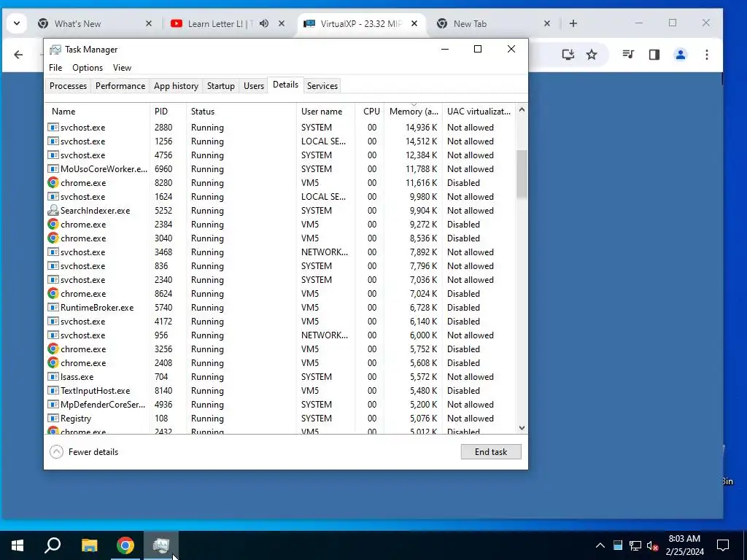
Task: Show hidden system tray icons
Action: coord(600,545)
